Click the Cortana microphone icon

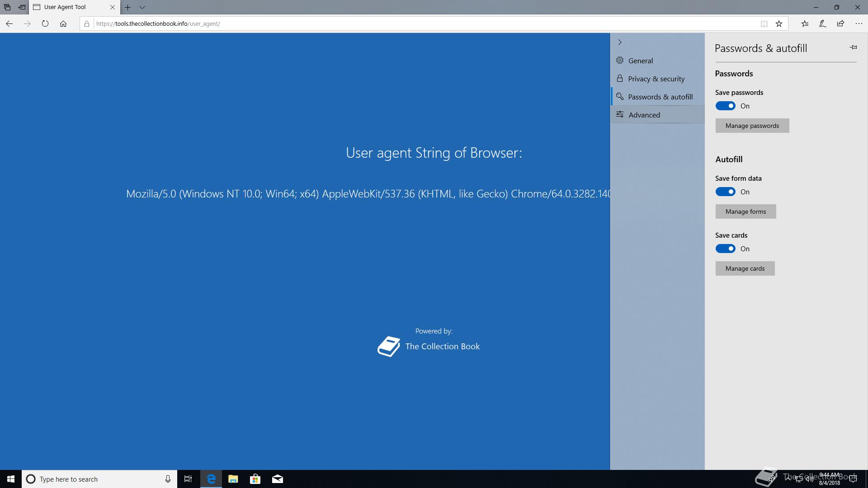tap(168, 479)
